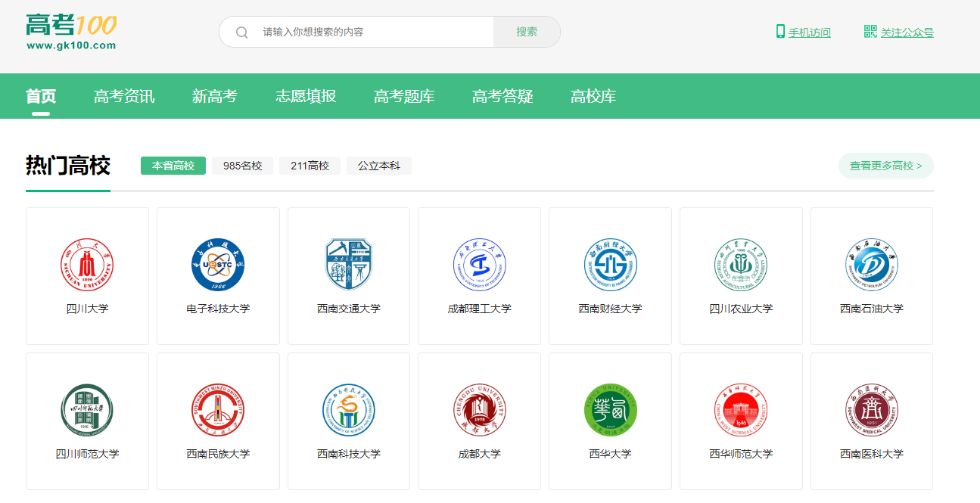The height and width of the screenshot is (503, 980).
Task: Click the 四川大学 crest logo
Action: point(87,264)
